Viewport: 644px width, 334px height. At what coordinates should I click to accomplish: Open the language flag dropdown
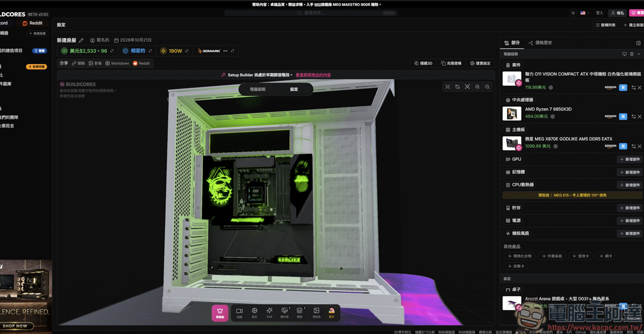[x=585, y=13]
